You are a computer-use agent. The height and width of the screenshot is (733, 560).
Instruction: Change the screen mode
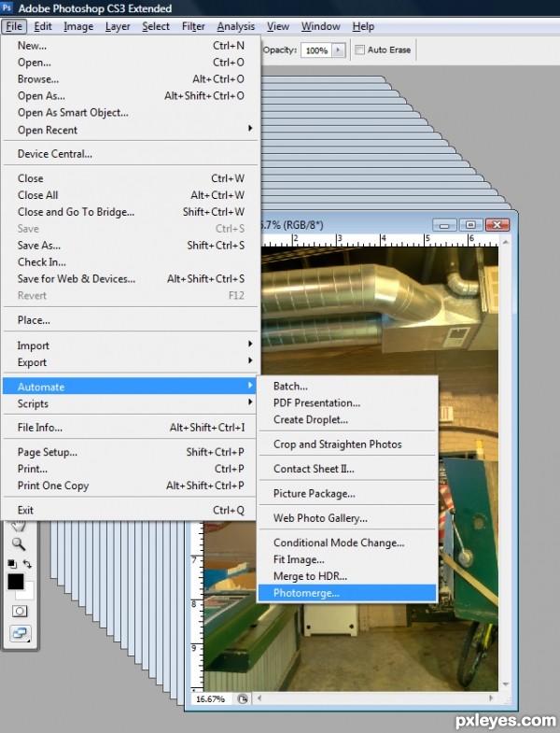(21, 633)
